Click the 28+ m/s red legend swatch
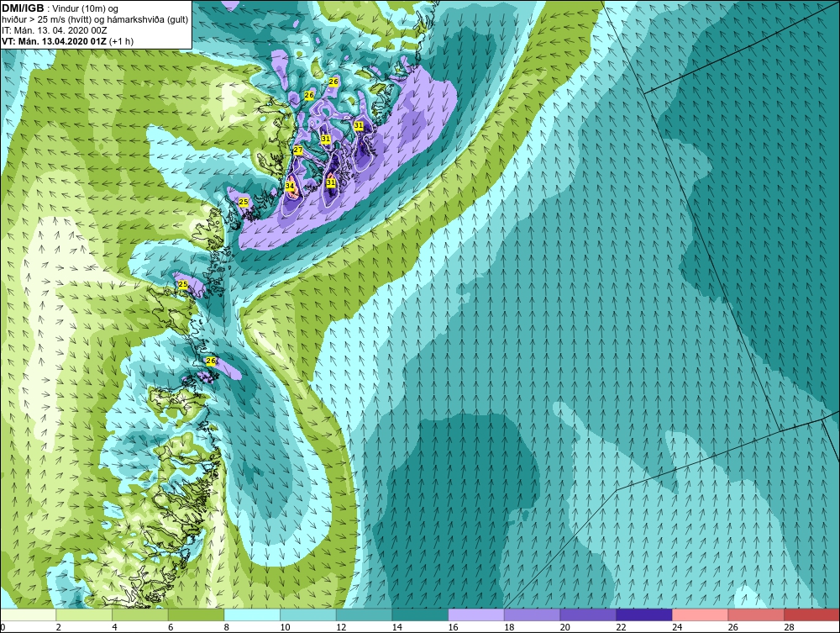The width and height of the screenshot is (840, 633). point(811,615)
